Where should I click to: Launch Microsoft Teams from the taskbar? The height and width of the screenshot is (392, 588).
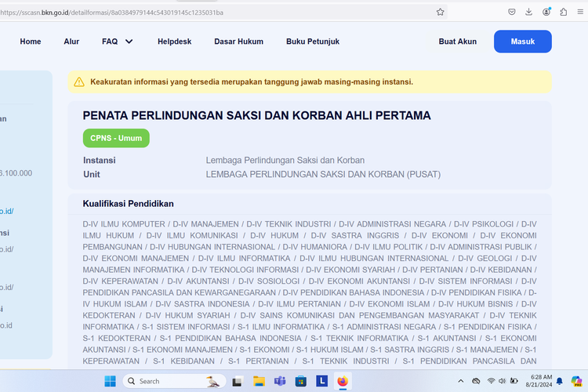tap(279, 381)
